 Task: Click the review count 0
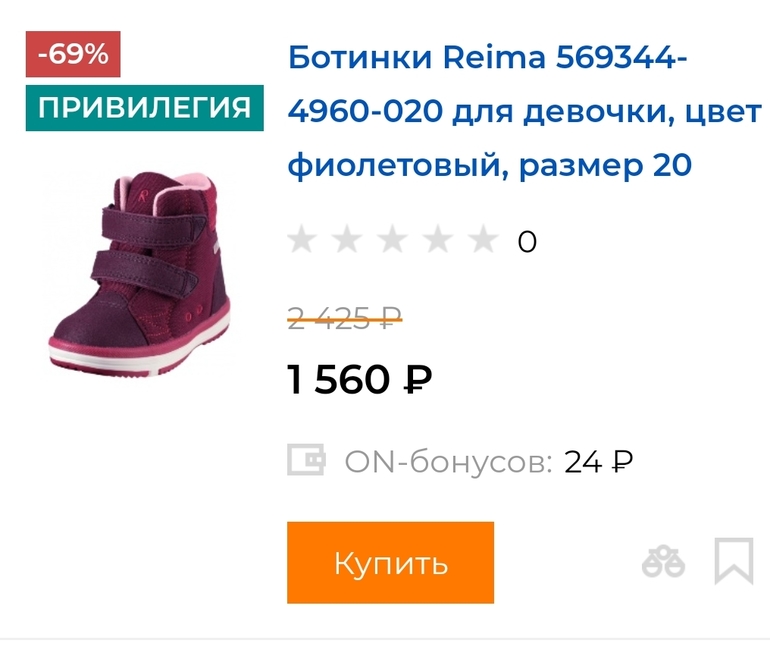(527, 242)
